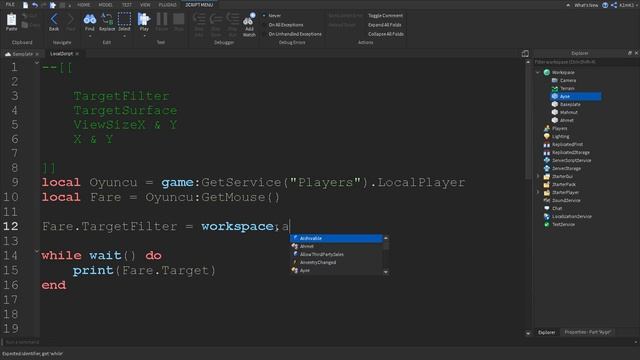Select ServerStorage in the Explorer tree
The width and height of the screenshot is (640, 360).
pyautogui.click(x=566, y=169)
